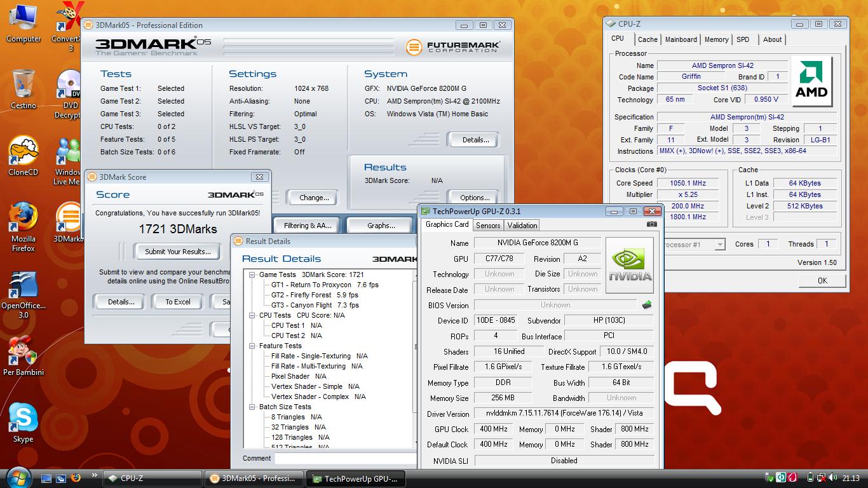Open the Windows Live Messenger desktop icon
The image size is (868, 488).
coord(69,160)
